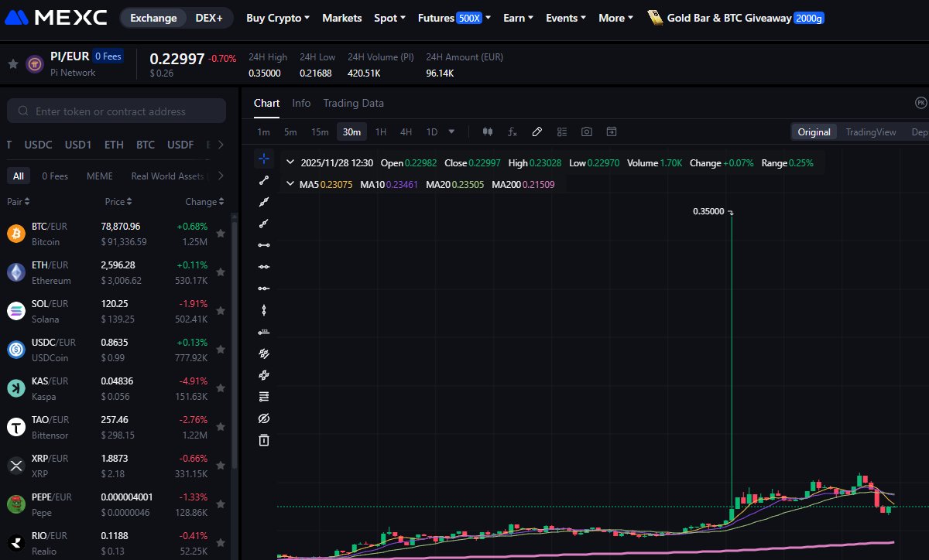Open the Markets menu
Screen dimensions: 929x560
coord(341,18)
